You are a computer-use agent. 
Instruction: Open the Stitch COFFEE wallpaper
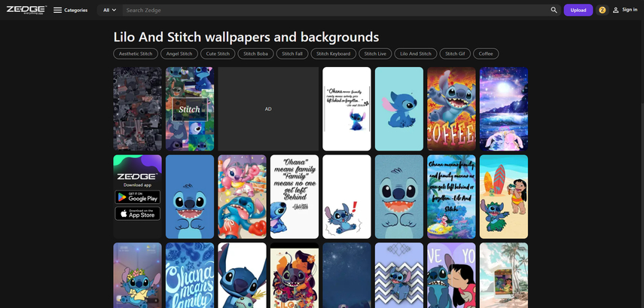tap(451, 109)
